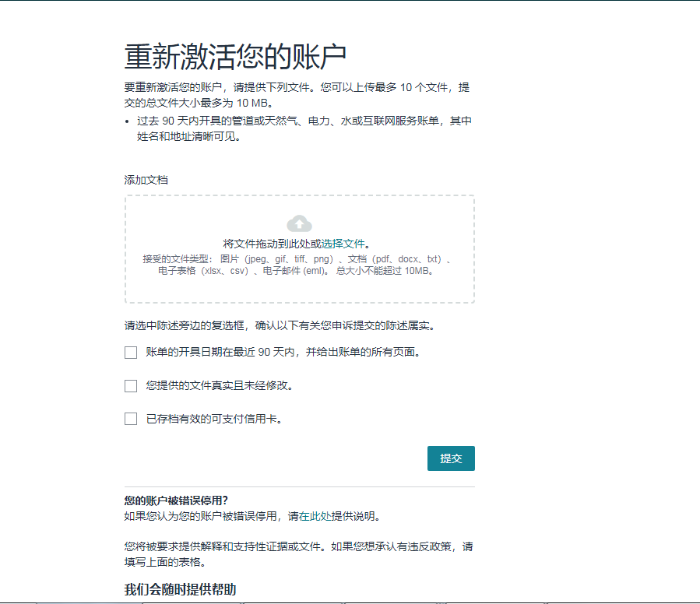Viewport: 700px width, 604px height.
Task: Open the 选择文件 file chooser link
Action: 343,244
